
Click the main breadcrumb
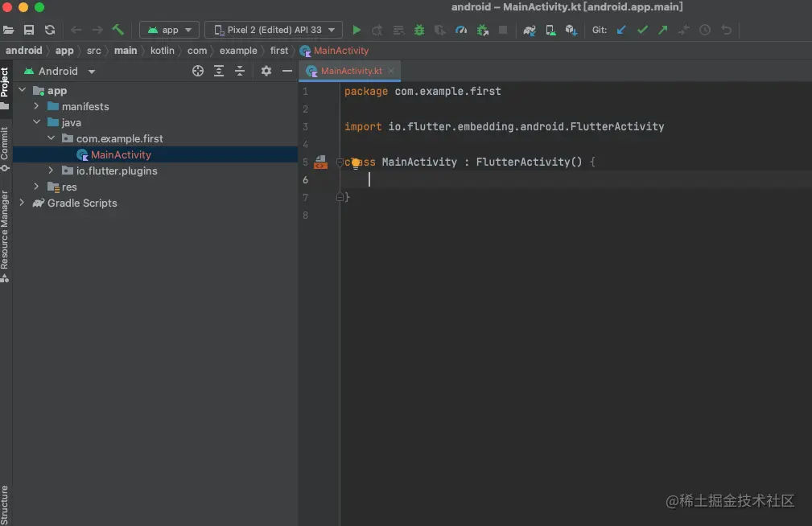[126, 50]
